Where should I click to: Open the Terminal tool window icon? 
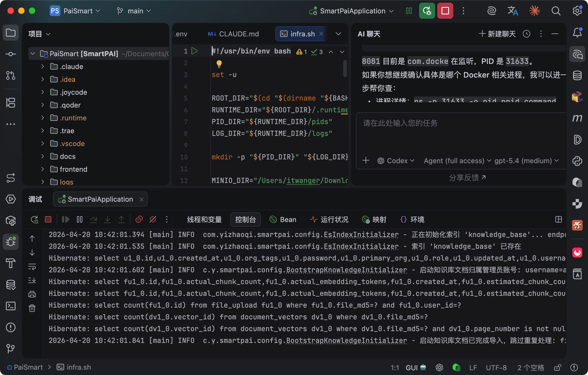tap(11, 306)
